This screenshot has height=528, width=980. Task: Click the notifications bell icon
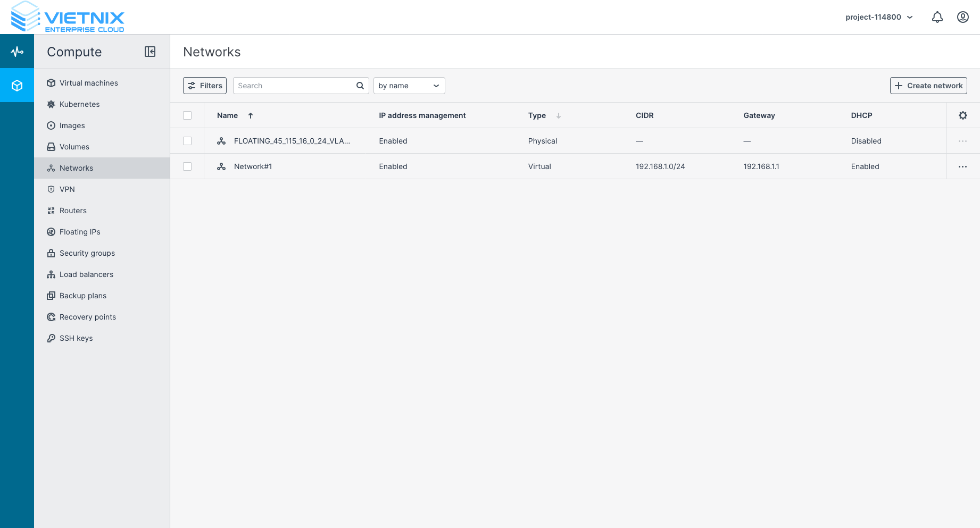(x=937, y=17)
